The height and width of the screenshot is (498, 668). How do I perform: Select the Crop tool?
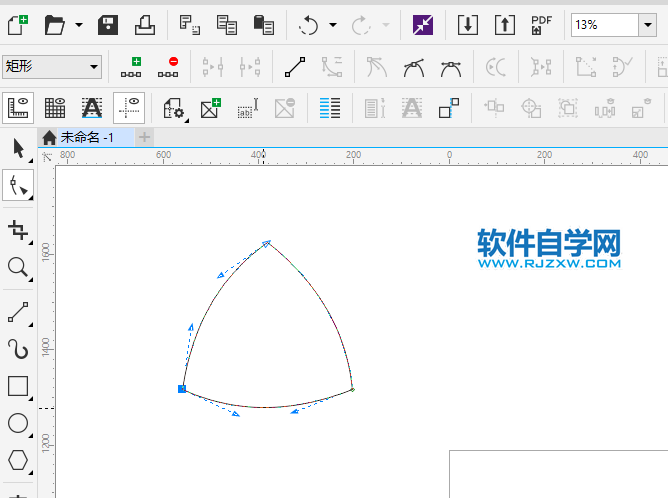(18, 230)
